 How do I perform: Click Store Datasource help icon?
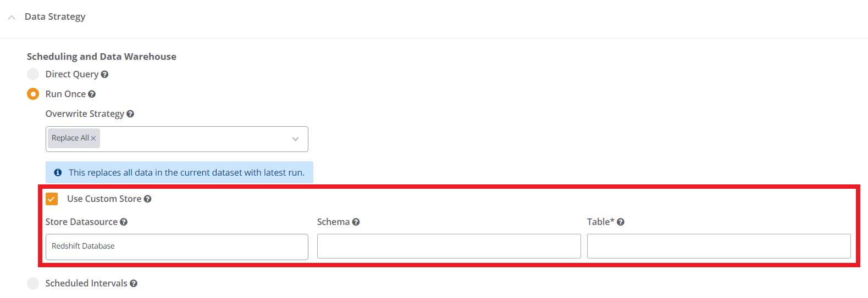(x=124, y=222)
